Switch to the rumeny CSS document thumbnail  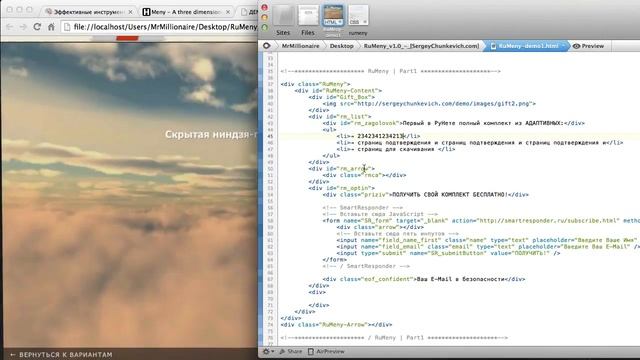[358, 20]
